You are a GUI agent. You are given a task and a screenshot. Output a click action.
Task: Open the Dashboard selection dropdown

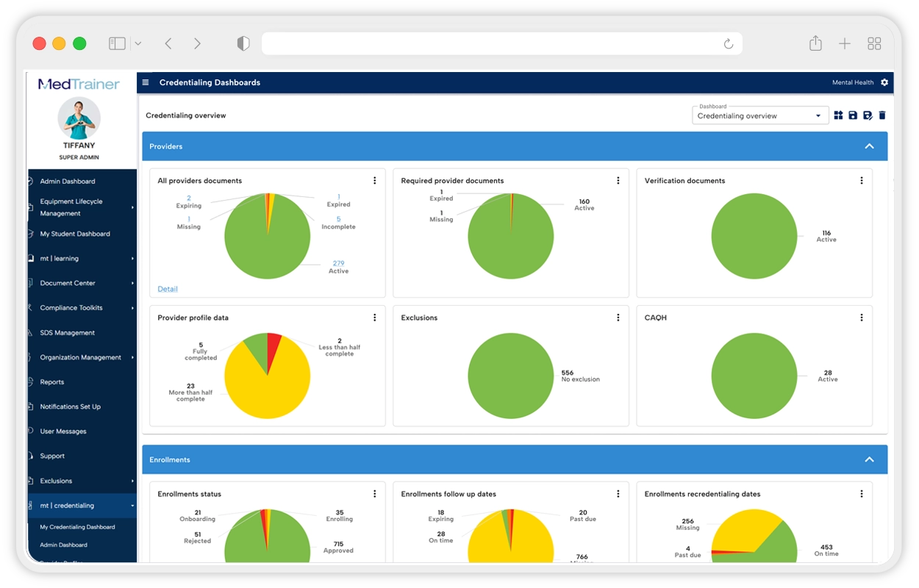(x=760, y=115)
